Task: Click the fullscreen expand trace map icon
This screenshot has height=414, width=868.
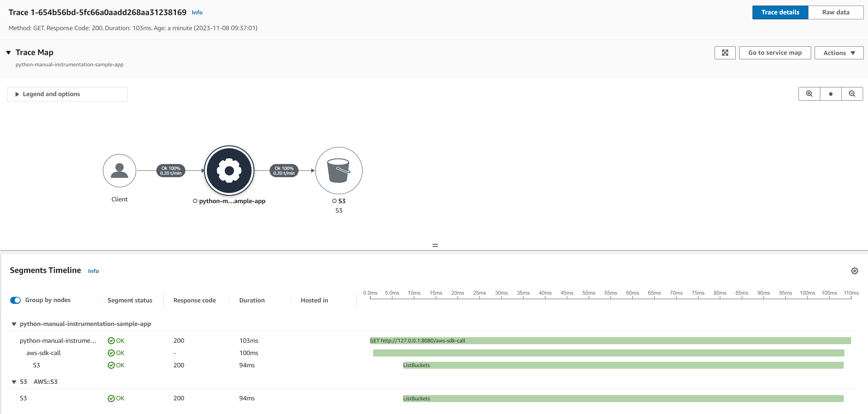Action: pyautogui.click(x=725, y=53)
